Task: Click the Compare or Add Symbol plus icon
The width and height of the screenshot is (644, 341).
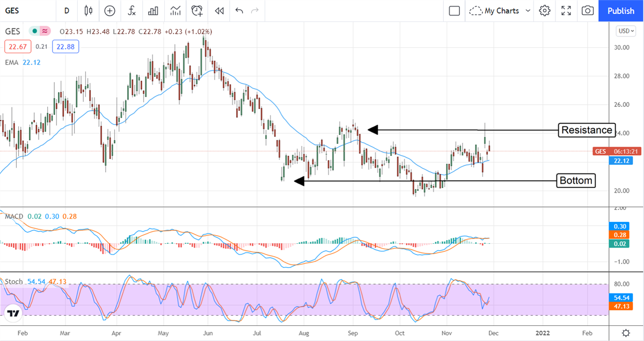Action: [x=110, y=11]
